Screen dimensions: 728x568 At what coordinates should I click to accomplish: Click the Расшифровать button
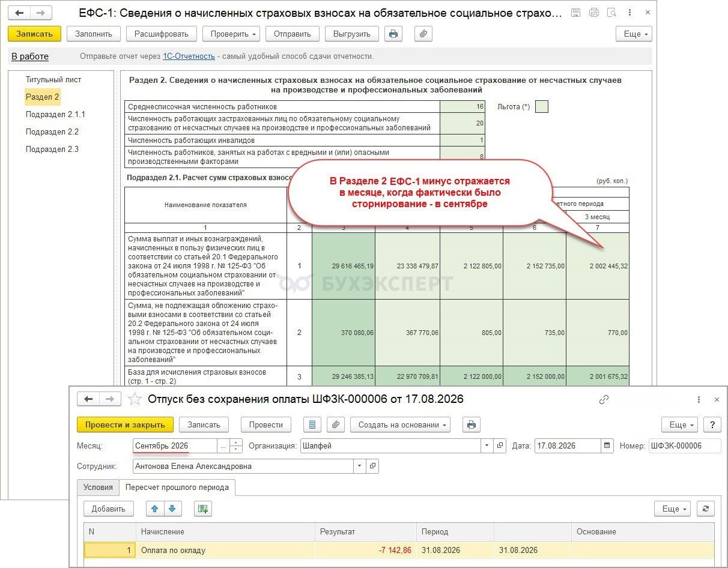tap(162, 34)
